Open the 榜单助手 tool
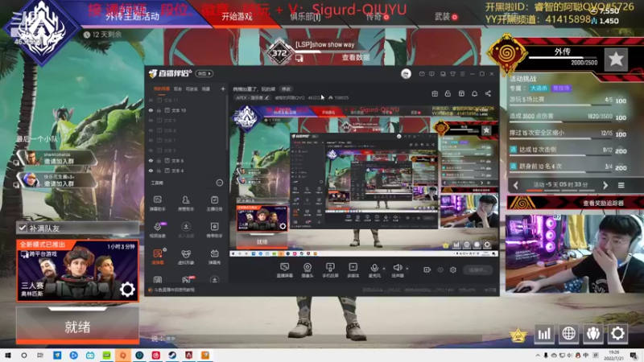The width and height of the screenshot is (644, 362). click(x=214, y=230)
